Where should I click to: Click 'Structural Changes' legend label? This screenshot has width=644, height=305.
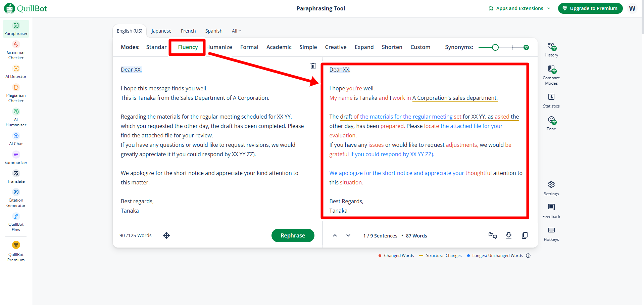tap(444, 256)
